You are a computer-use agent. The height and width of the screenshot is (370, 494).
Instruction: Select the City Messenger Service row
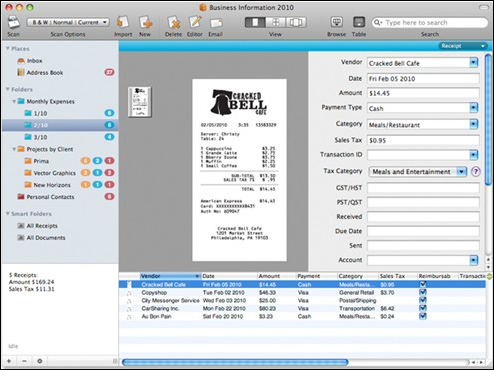pyautogui.click(x=302, y=300)
